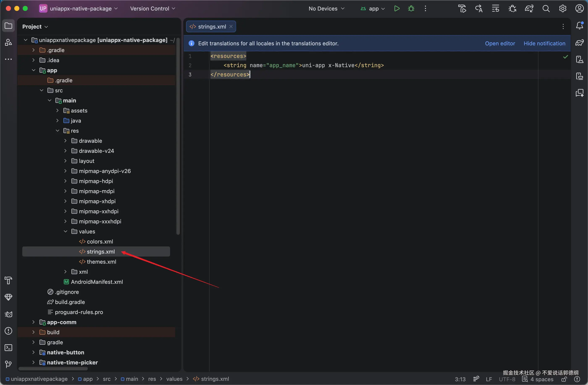
Task: Toggle the Project tool window folder icon
Action: 8,26
